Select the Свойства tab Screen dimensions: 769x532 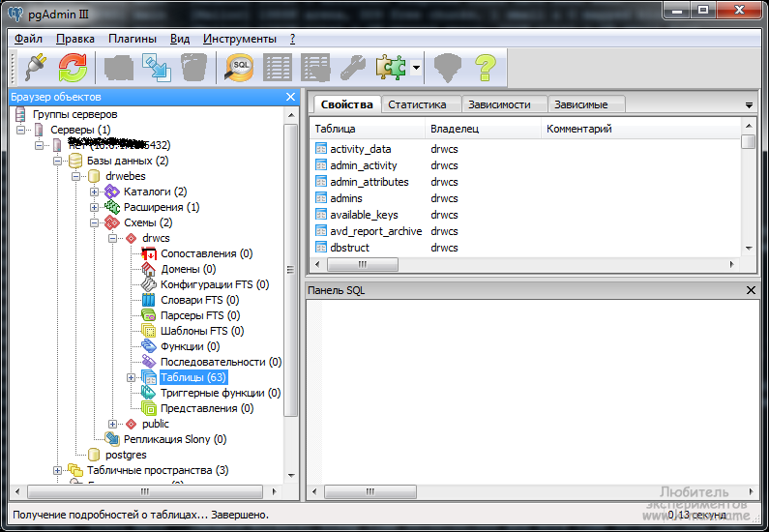(x=346, y=104)
